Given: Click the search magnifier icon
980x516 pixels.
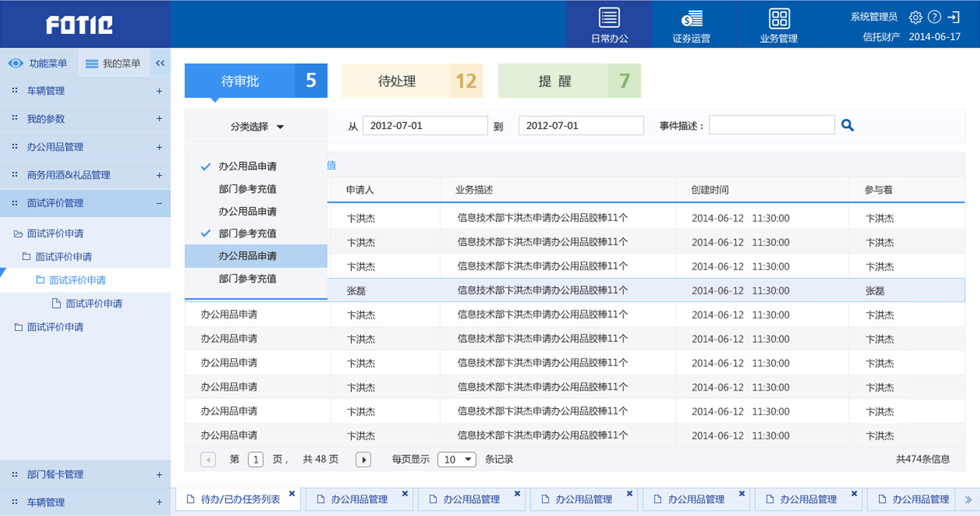Looking at the screenshot, I should click(847, 125).
